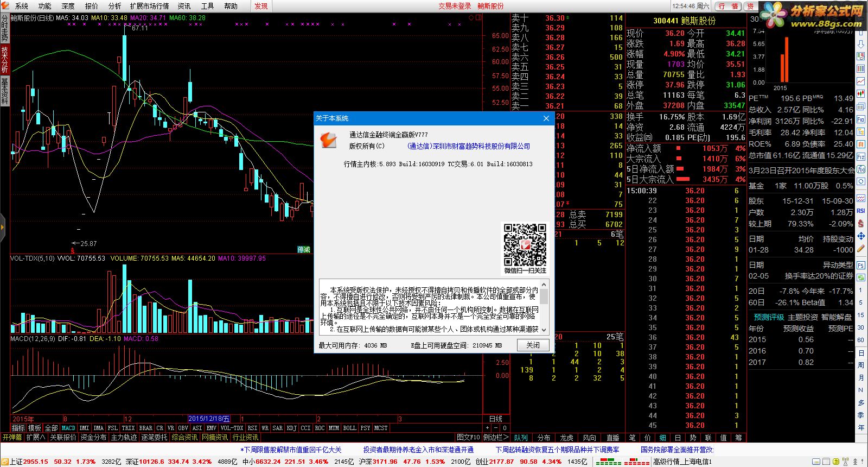Click the red dollar-sign icon
The width and height of the screenshot is (868, 467).
click(x=861, y=223)
